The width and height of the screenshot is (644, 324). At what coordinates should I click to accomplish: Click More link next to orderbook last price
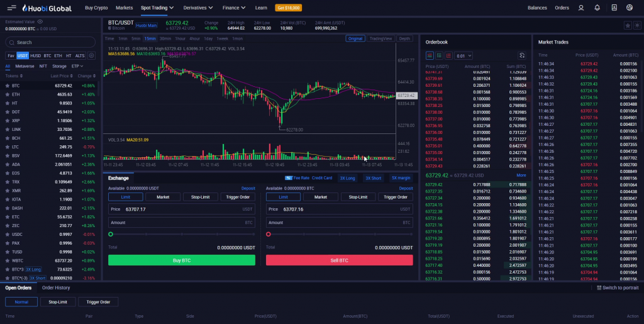tap(521, 176)
